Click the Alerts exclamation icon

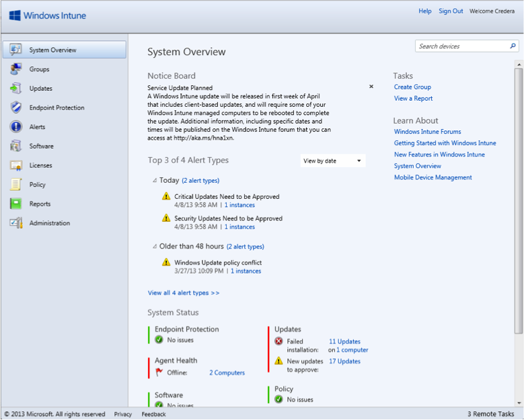tap(15, 127)
